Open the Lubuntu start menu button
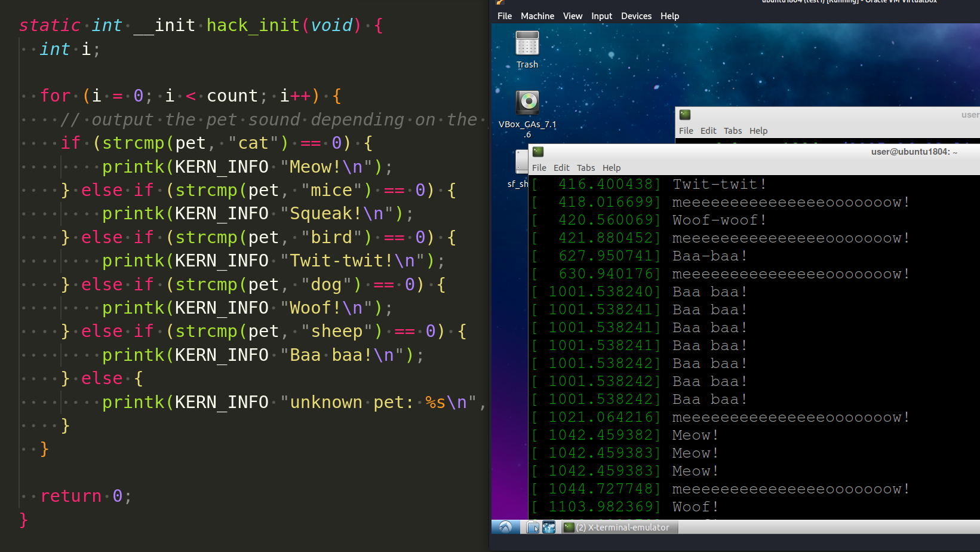This screenshot has width=980, height=552. (506, 527)
